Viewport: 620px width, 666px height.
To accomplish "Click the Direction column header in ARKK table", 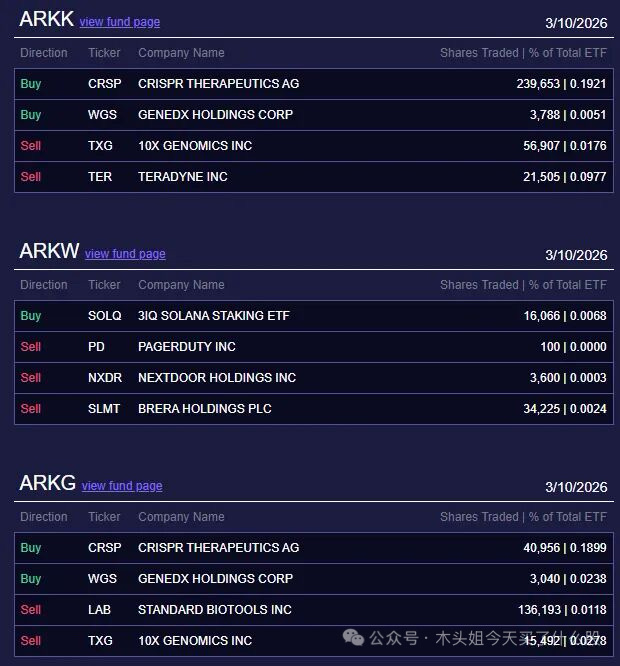I will coord(44,53).
